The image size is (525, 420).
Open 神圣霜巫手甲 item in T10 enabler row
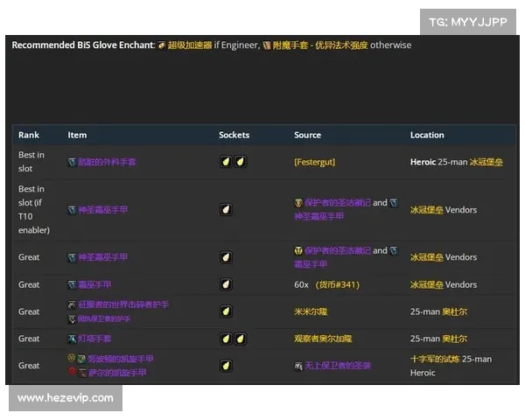pyautogui.click(x=102, y=210)
